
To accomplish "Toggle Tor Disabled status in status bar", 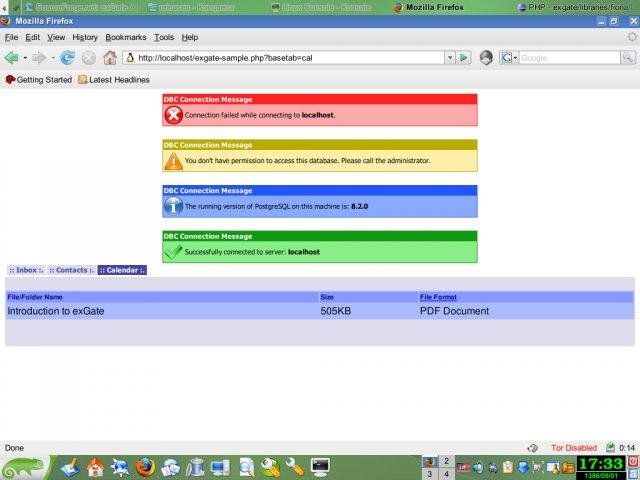I will [x=574, y=448].
